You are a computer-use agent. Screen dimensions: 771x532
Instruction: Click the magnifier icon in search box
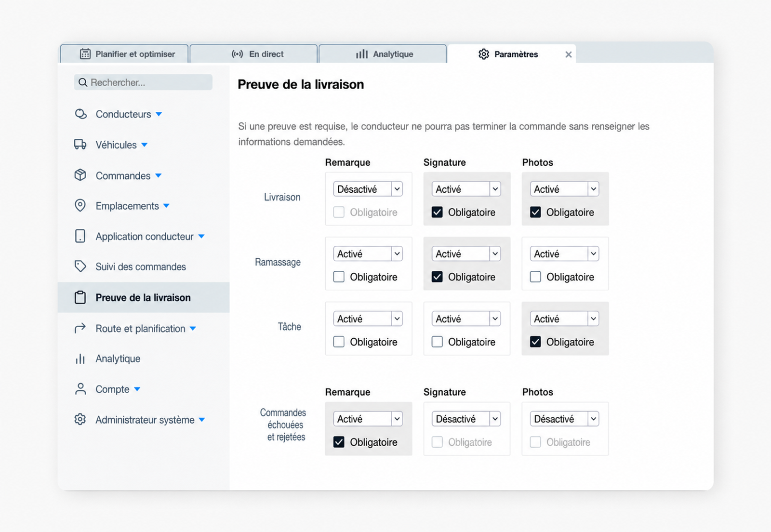83,82
